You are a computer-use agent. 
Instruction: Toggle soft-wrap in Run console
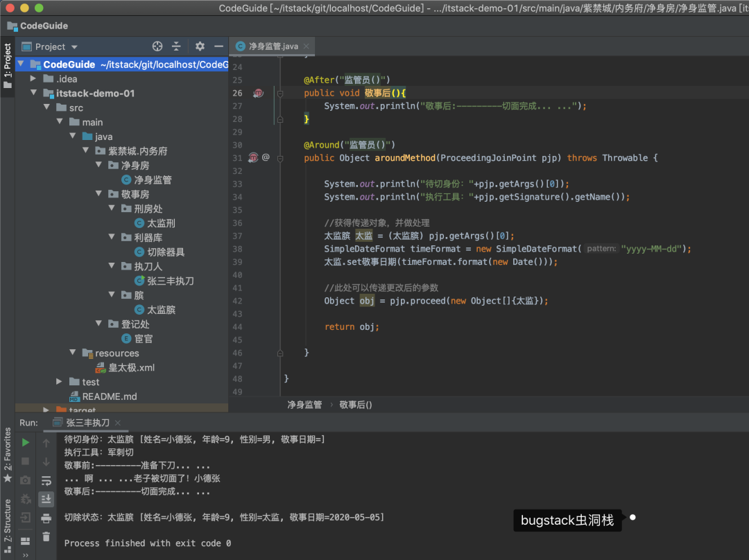pyautogui.click(x=46, y=480)
